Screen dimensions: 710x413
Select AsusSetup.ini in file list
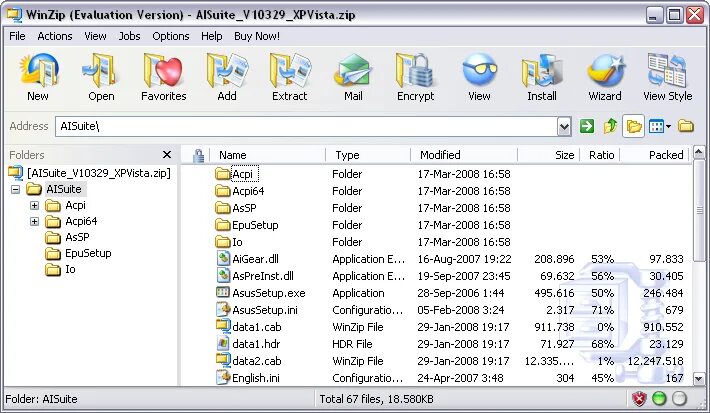(265, 310)
